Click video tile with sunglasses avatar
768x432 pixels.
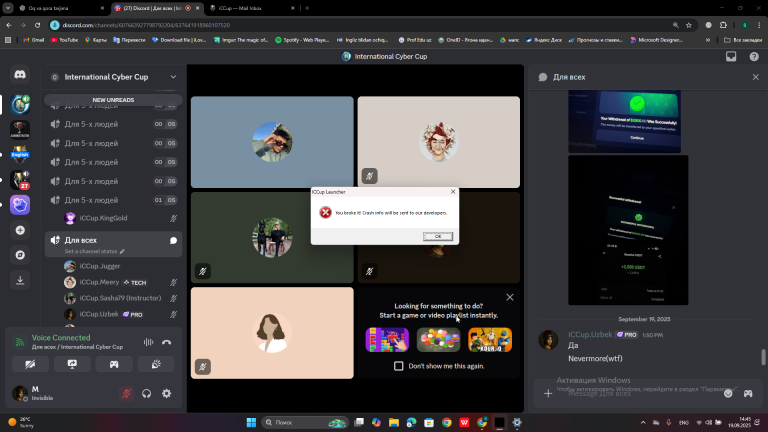[x=272, y=142]
